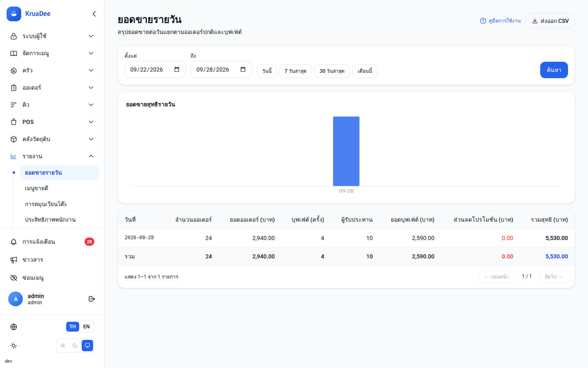
Task: Click the crossed-eye icon for ซ่อนเมนู
Action: click(x=13, y=278)
